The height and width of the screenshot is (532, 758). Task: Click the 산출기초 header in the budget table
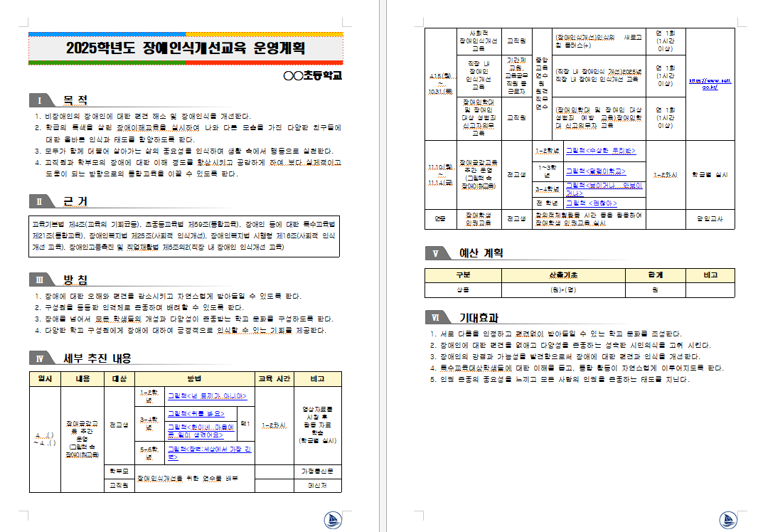pyautogui.click(x=564, y=275)
